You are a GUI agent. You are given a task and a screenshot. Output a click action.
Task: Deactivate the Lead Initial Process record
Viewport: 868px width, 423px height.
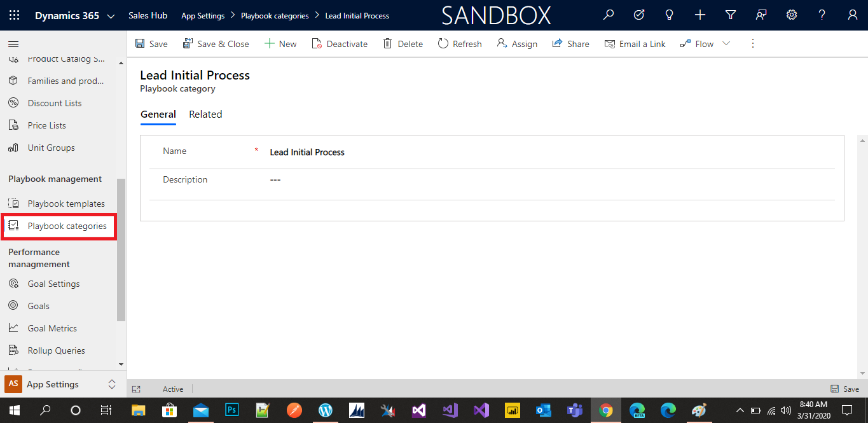[340, 43]
